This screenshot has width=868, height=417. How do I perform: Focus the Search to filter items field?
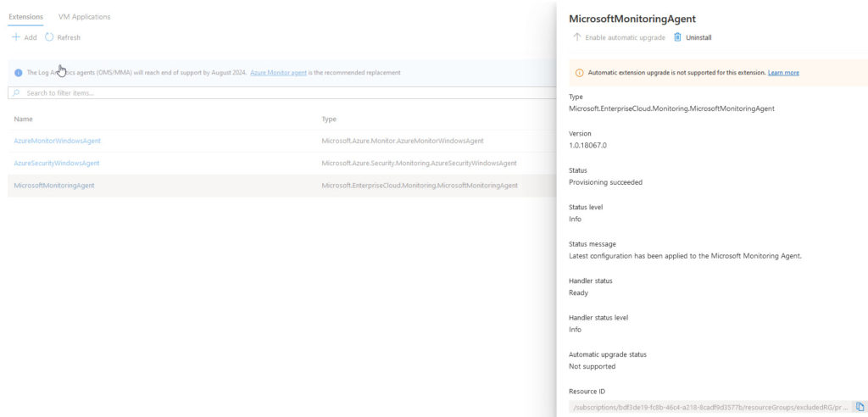coord(282,93)
